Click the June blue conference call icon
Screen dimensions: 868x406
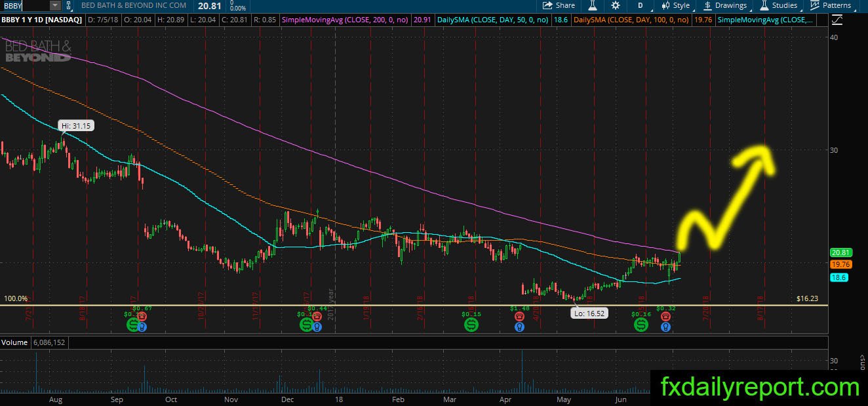(666, 326)
